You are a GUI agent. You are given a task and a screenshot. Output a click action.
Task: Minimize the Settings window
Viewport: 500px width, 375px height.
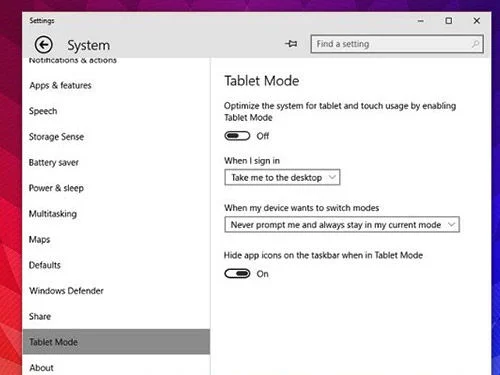[x=421, y=21]
